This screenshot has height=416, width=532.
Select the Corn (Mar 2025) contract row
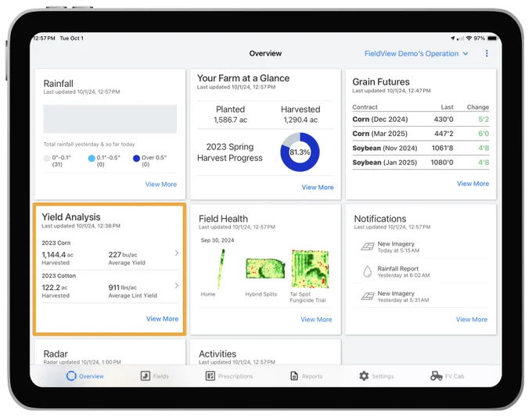tap(421, 134)
